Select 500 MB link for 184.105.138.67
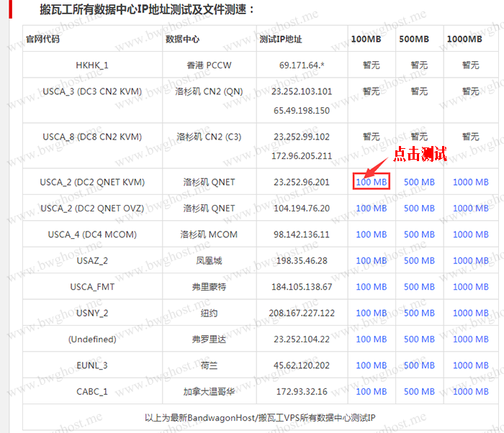 click(419, 287)
